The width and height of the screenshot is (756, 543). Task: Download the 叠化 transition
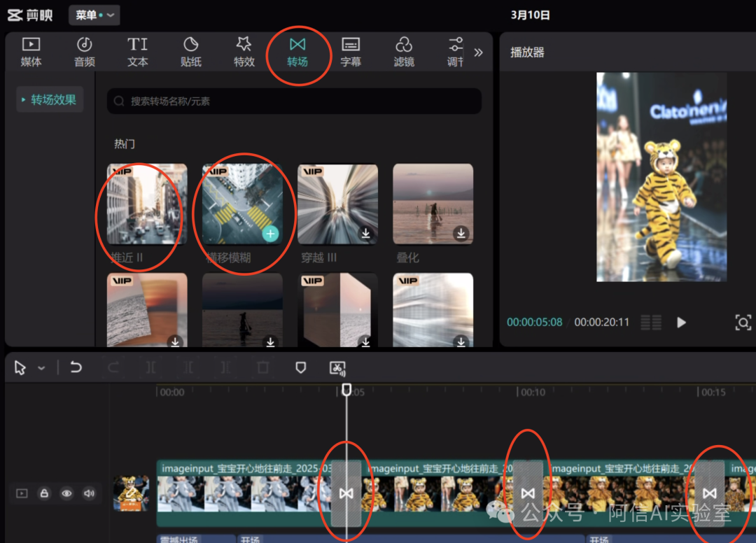(x=461, y=234)
